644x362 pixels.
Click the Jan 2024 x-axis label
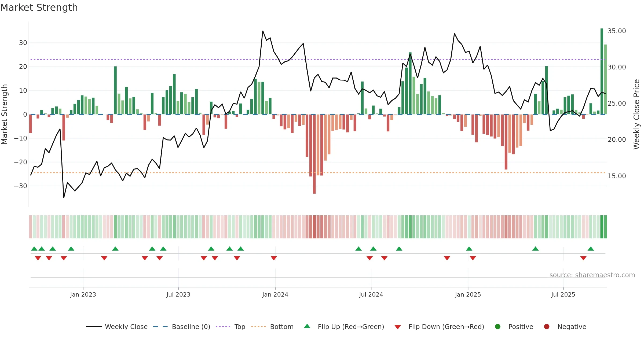(275, 294)
